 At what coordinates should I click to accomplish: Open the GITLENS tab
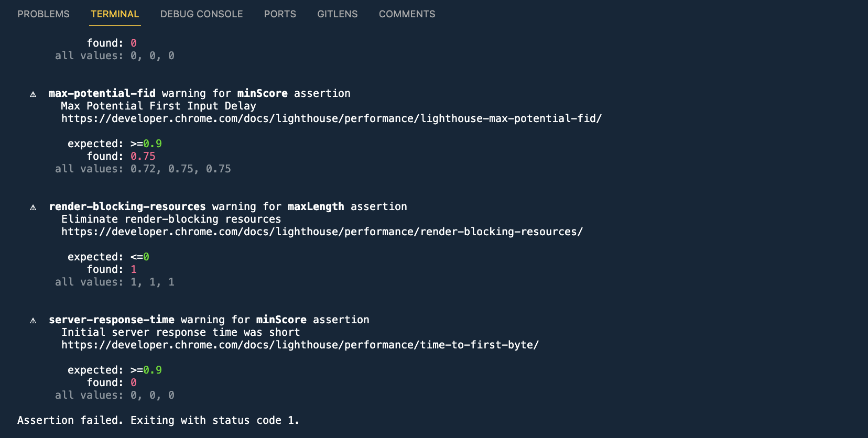click(337, 14)
